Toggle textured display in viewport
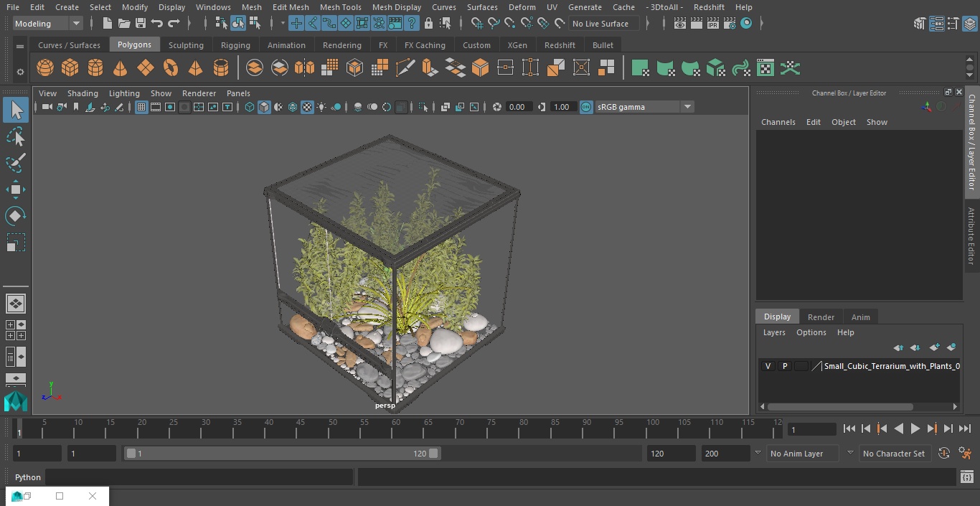 (x=307, y=107)
